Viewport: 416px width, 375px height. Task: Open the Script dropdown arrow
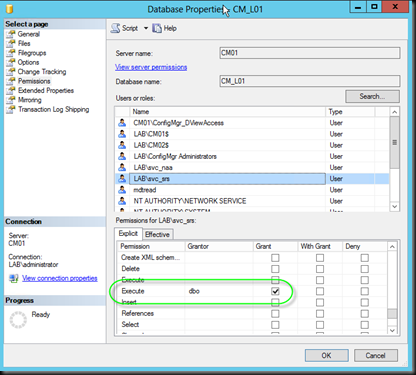point(146,28)
